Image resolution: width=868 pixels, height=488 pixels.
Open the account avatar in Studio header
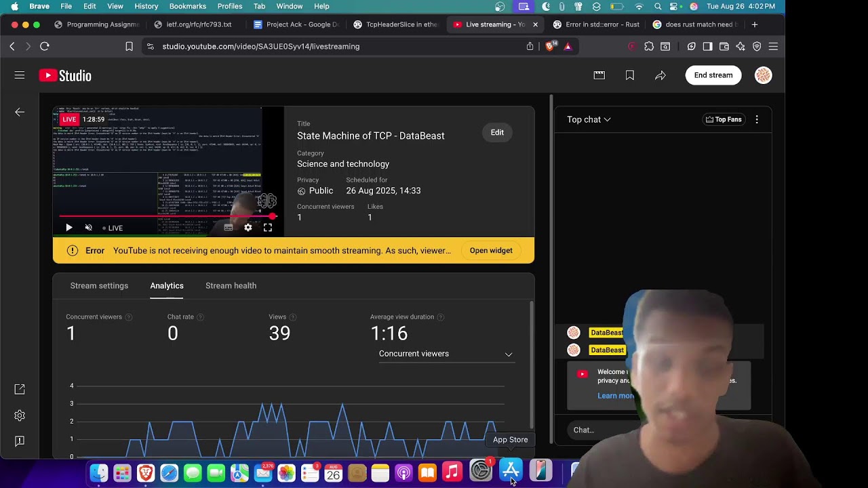[x=763, y=75]
